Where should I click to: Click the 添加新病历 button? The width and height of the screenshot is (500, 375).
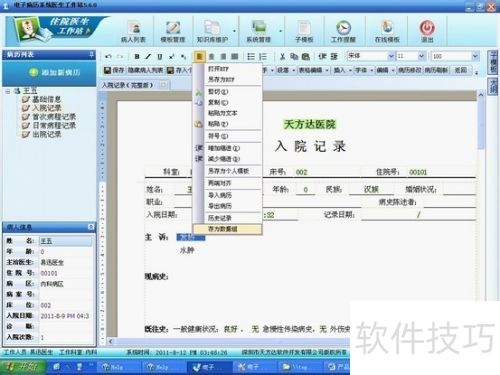click(55, 72)
